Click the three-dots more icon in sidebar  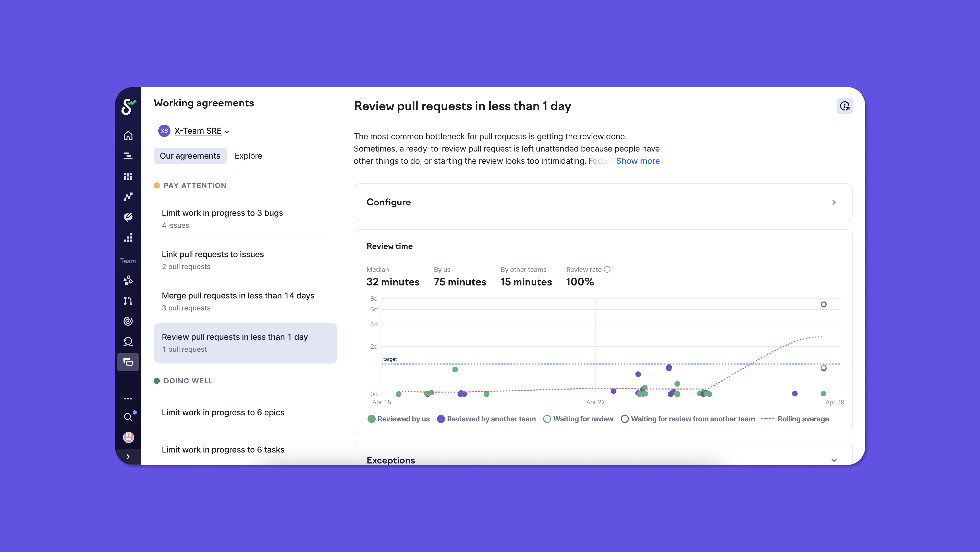128,399
